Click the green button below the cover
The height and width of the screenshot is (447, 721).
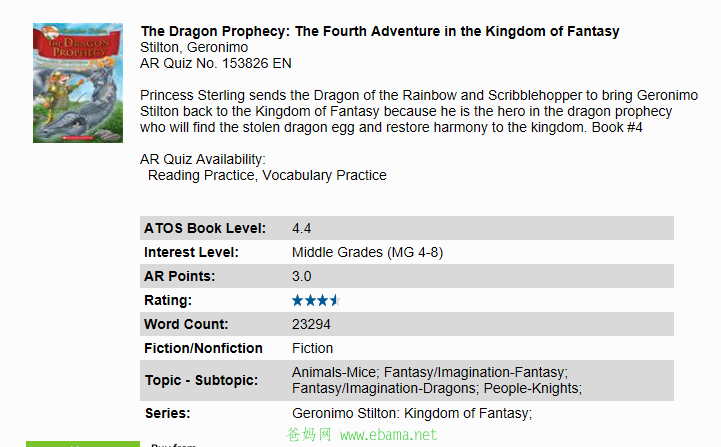[x=83, y=444]
